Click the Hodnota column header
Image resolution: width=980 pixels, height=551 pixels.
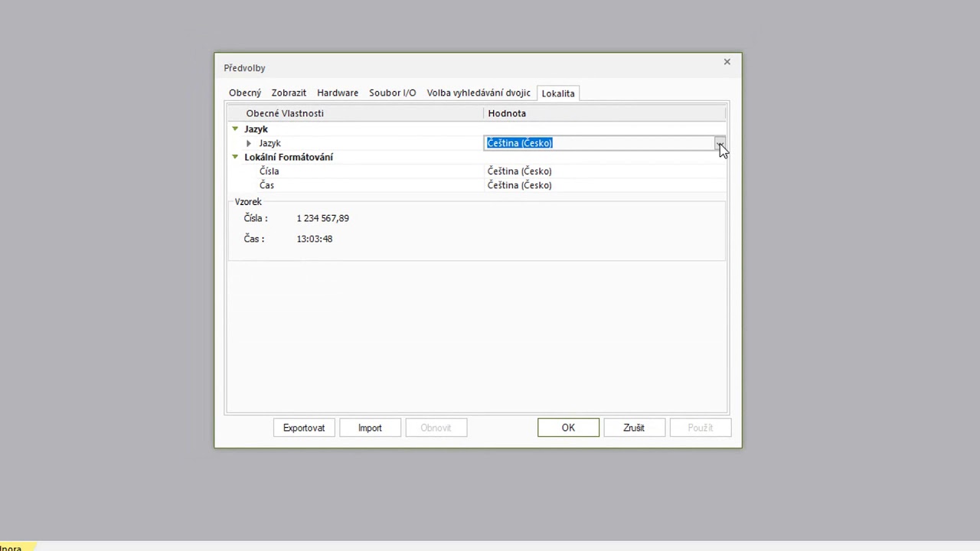coord(507,113)
